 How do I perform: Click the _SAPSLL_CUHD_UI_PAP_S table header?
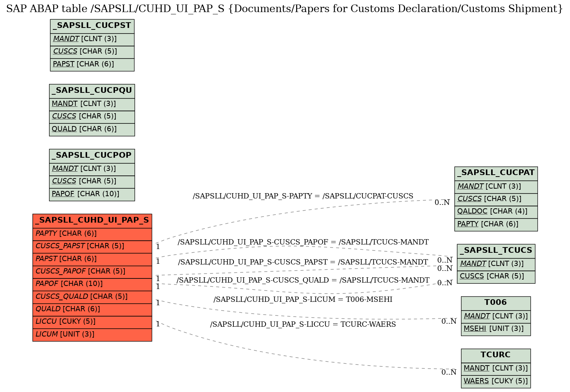(92, 221)
